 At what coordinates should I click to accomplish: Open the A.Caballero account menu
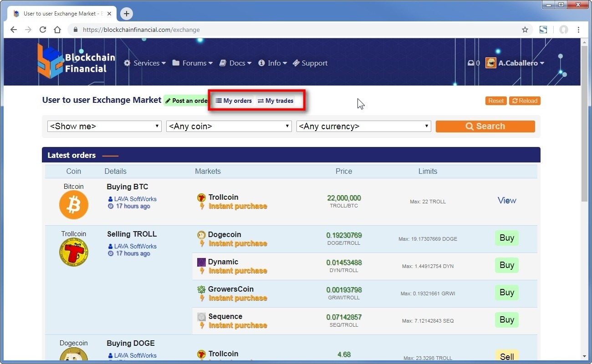point(515,63)
